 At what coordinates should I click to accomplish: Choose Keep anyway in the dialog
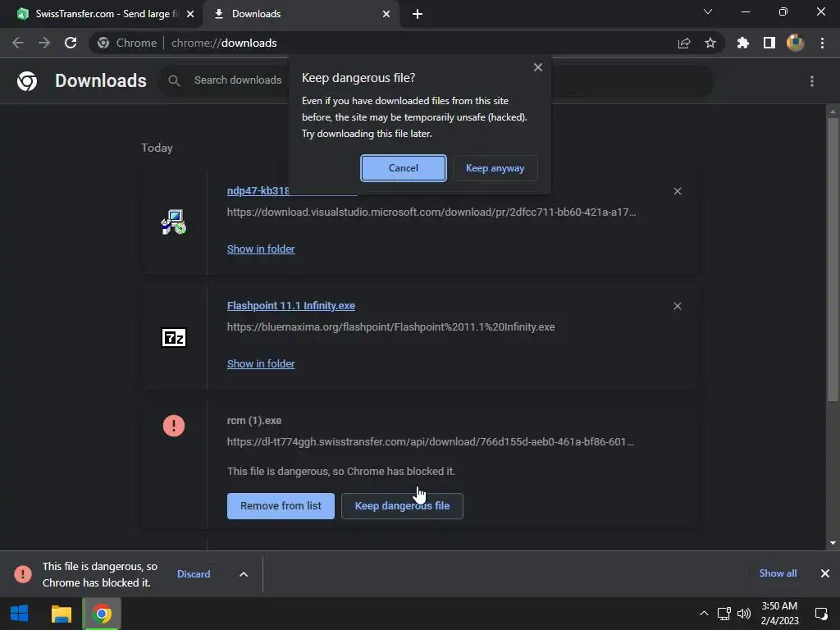[495, 168]
